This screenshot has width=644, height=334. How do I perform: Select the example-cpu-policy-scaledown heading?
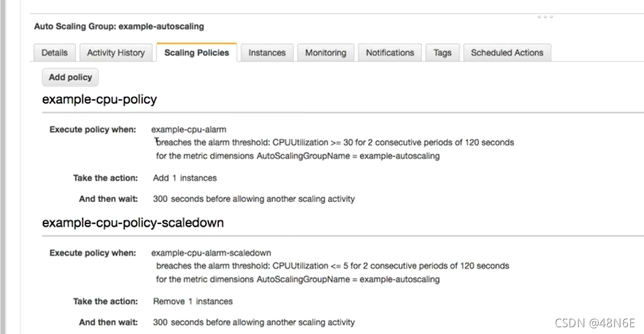[x=132, y=223]
